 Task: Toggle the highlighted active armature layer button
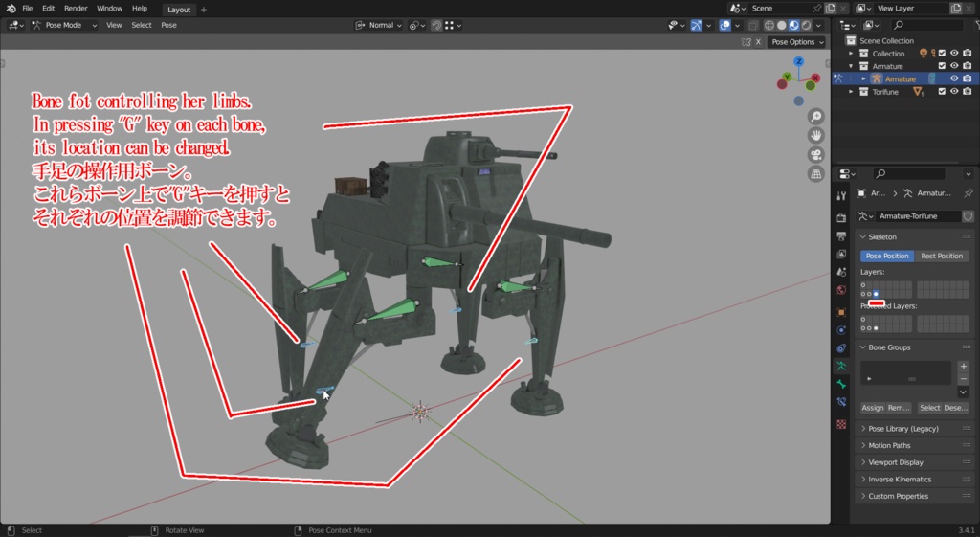coord(876,294)
